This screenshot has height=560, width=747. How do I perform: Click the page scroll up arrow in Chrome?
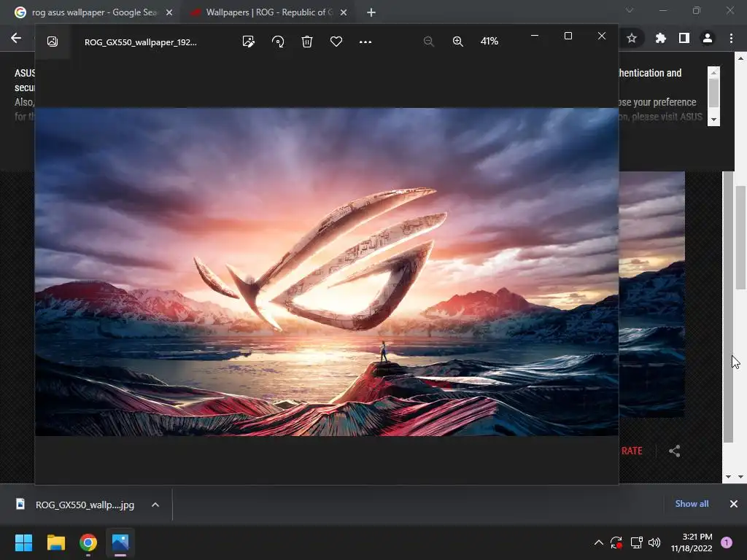[x=741, y=58]
